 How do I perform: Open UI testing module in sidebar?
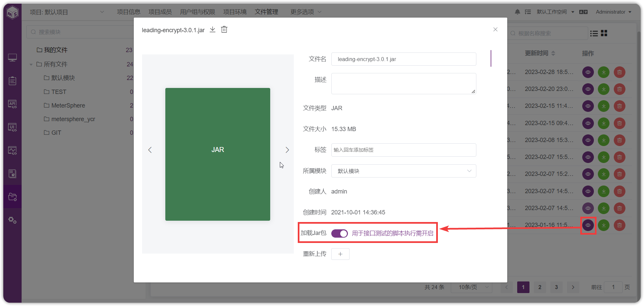pos(12,127)
